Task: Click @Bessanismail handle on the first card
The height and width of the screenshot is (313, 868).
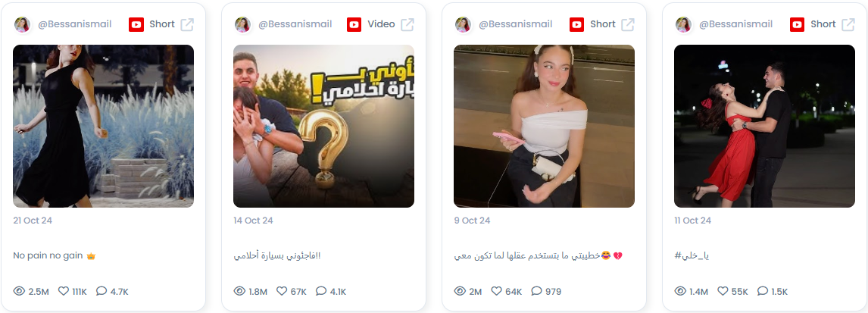Action: (x=75, y=24)
